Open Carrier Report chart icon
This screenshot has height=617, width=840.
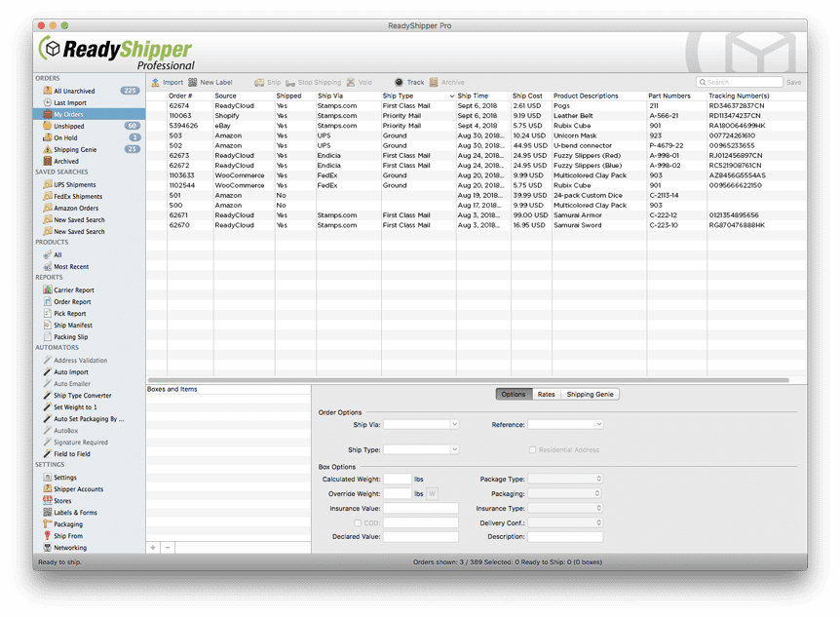pos(47,289)
